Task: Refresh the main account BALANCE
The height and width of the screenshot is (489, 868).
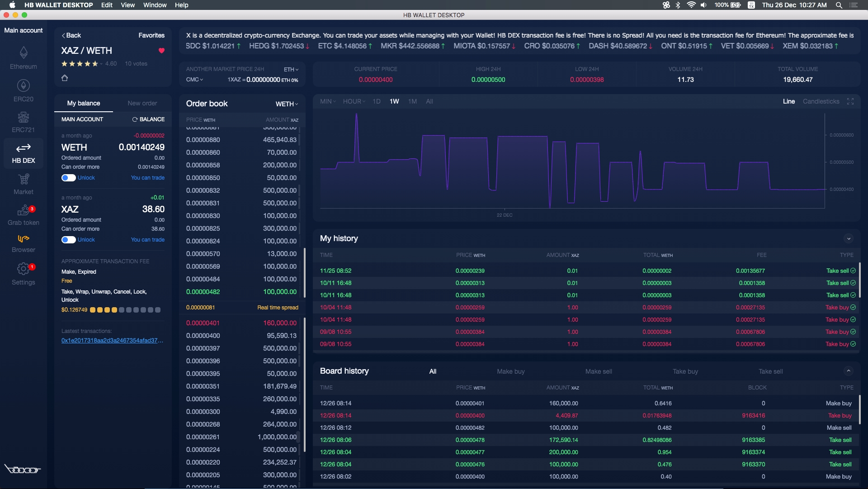Action: [x=148, y=119]
